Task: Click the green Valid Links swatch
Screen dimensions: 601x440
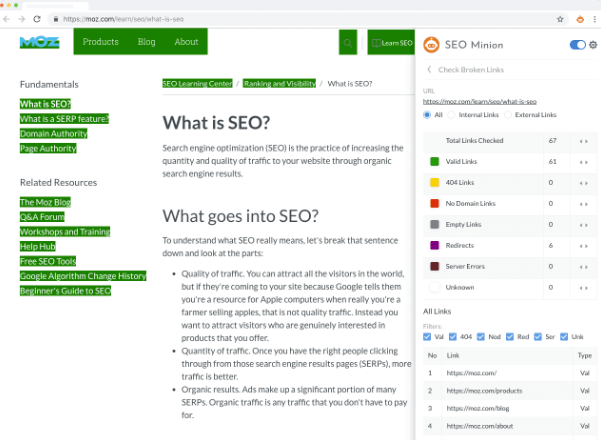Action: pyautogui.click(x=434, y=162)
